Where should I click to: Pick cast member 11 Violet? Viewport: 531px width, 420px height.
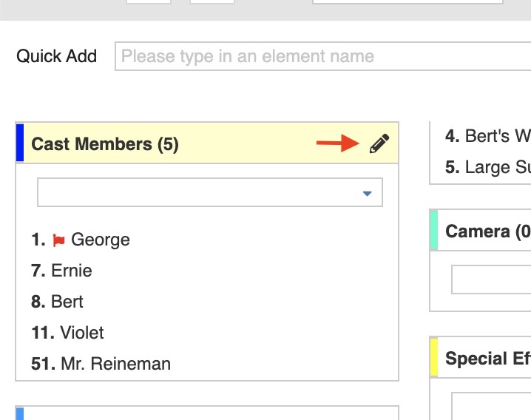[81, 333]
